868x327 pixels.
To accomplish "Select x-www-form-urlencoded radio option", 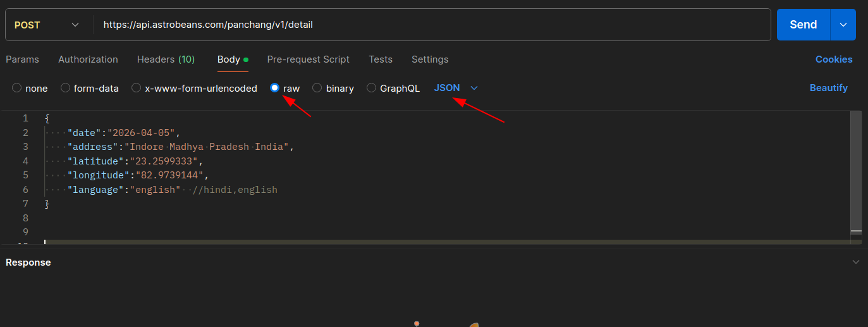I will pyautogui.click(x=136, y=88).
